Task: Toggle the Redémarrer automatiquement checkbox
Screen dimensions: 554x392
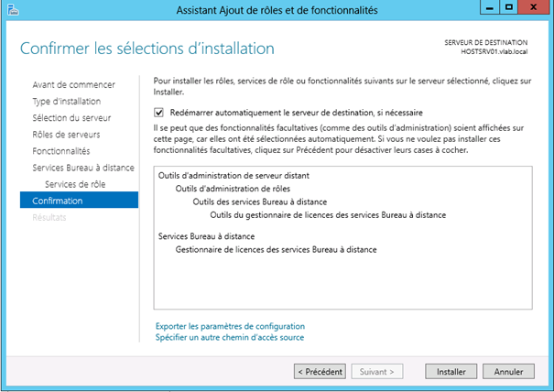Action: coord(160,113)
